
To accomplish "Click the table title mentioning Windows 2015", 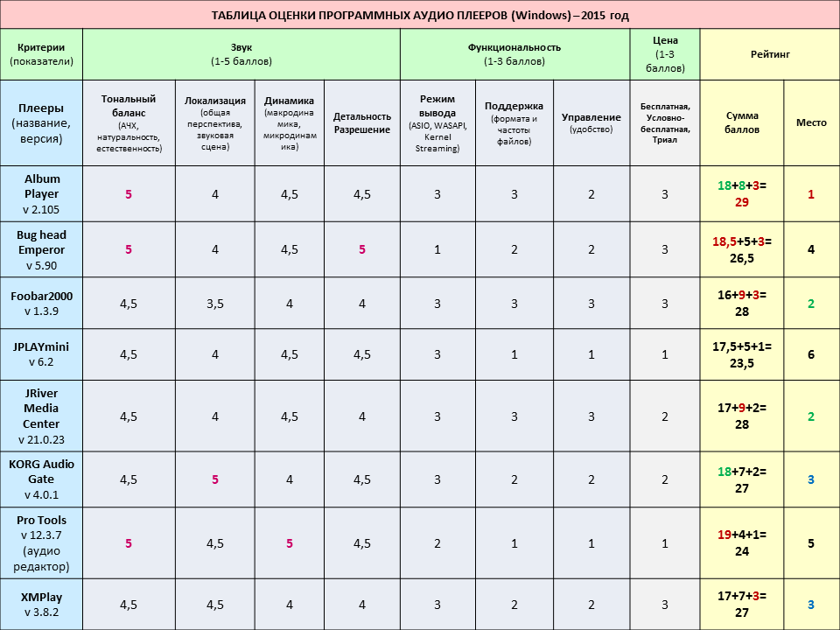I will point(420,15).
